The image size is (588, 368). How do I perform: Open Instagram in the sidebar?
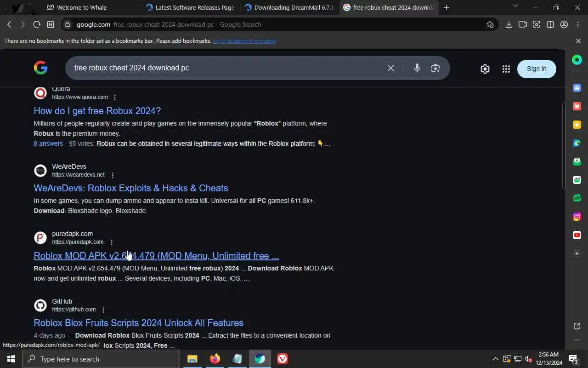(x=577, y=217)
